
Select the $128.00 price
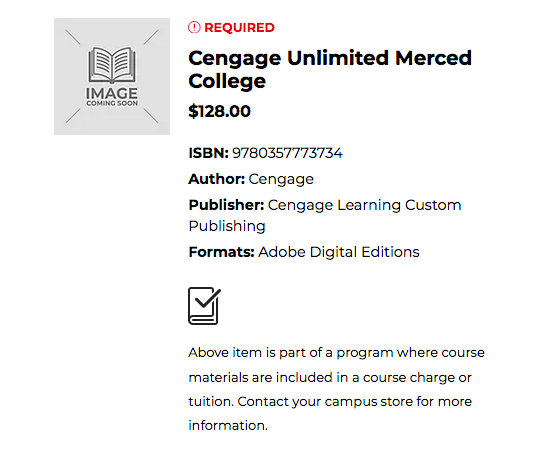219,111
